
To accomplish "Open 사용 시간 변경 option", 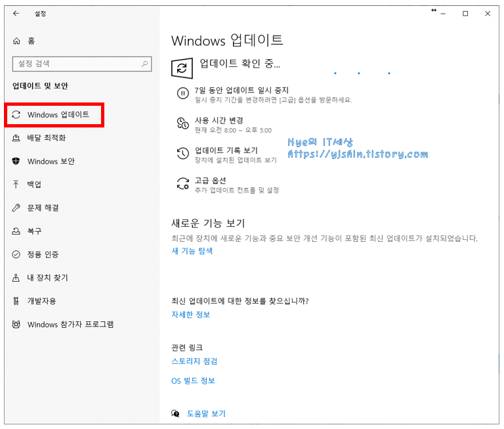I will 219,121.
